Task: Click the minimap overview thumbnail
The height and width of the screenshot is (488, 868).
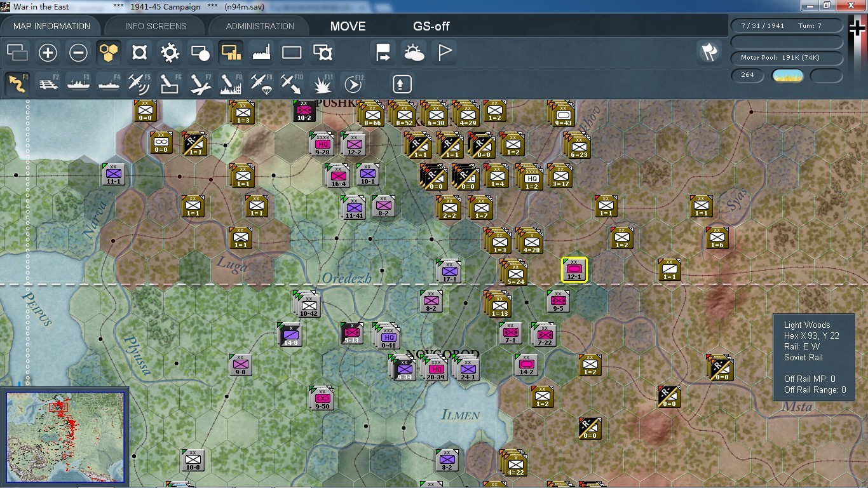Action: coord(65,437)
